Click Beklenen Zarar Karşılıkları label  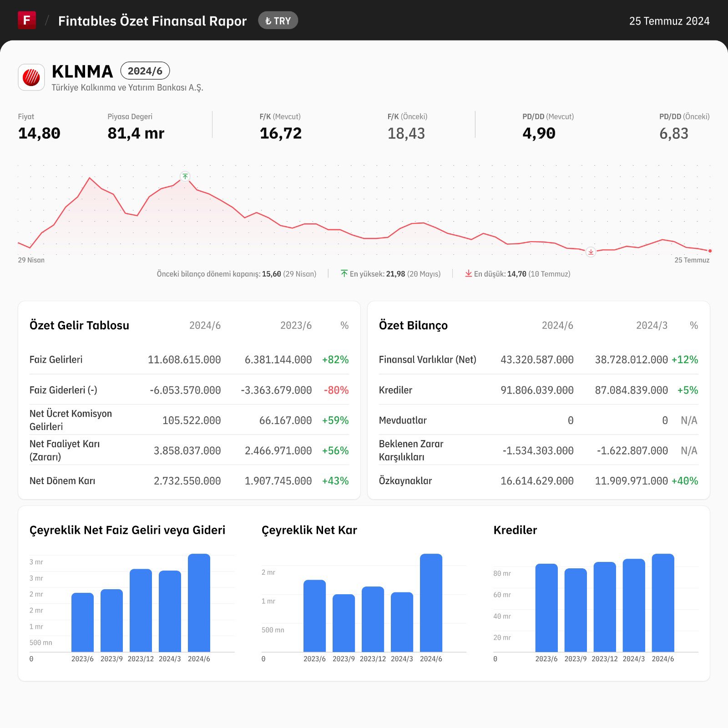point(411,450)
